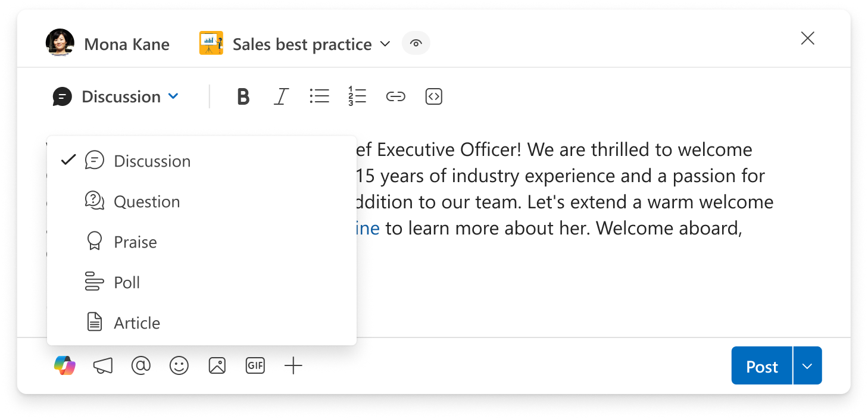The width and height of the screenshot is (868, 419).
Task: Insert a code snippet block
Action: coord(434,96)
